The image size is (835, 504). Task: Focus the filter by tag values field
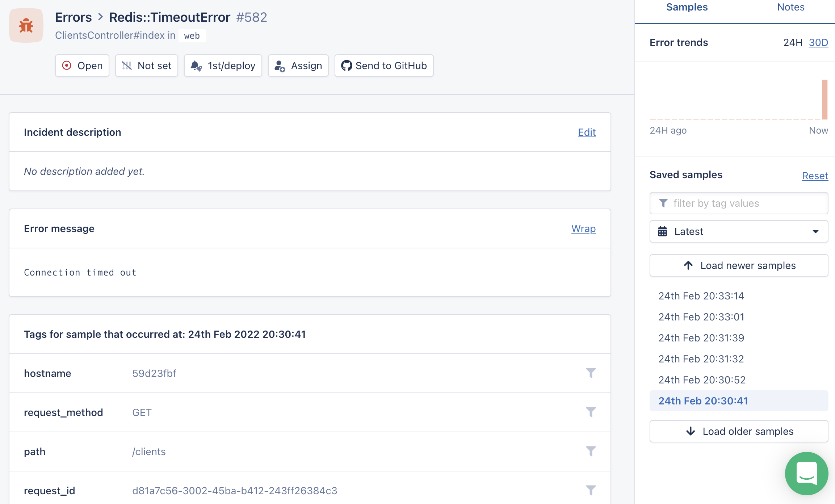click(x=739, y=203)
